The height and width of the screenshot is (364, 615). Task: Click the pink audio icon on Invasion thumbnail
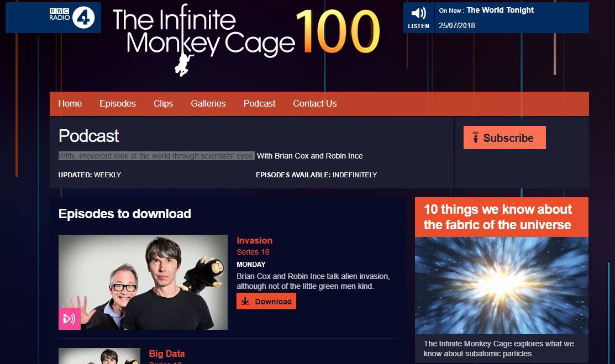(x=70, y=319)
